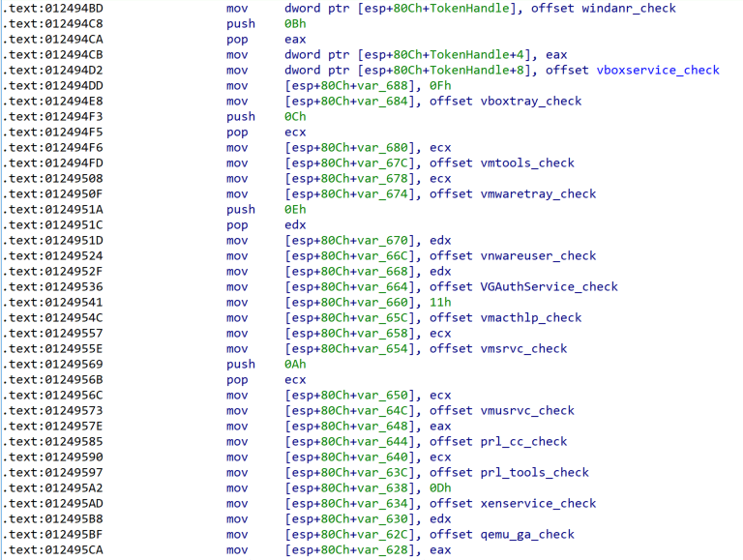
Task: Click the pop edx instruction register
Action: tap(295, 225)
